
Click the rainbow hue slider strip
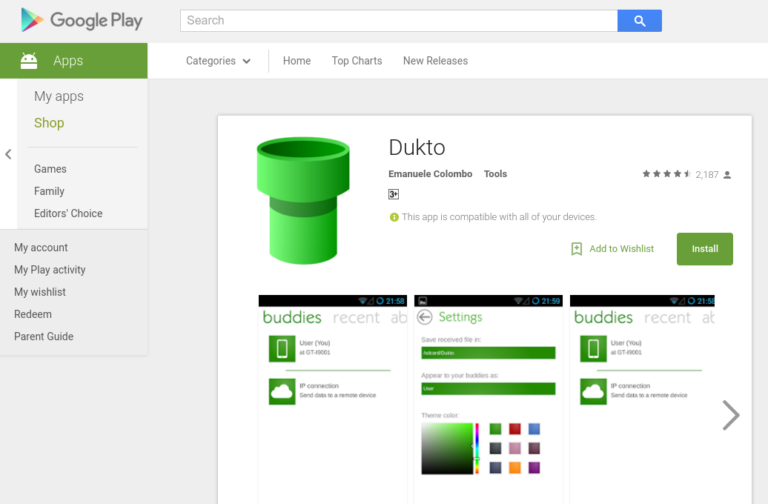(x=477, y=449)
